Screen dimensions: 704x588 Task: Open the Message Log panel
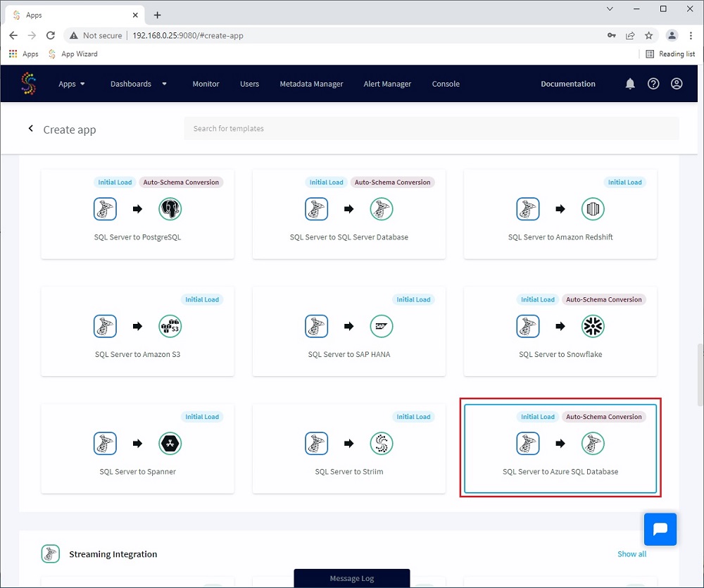352,578
